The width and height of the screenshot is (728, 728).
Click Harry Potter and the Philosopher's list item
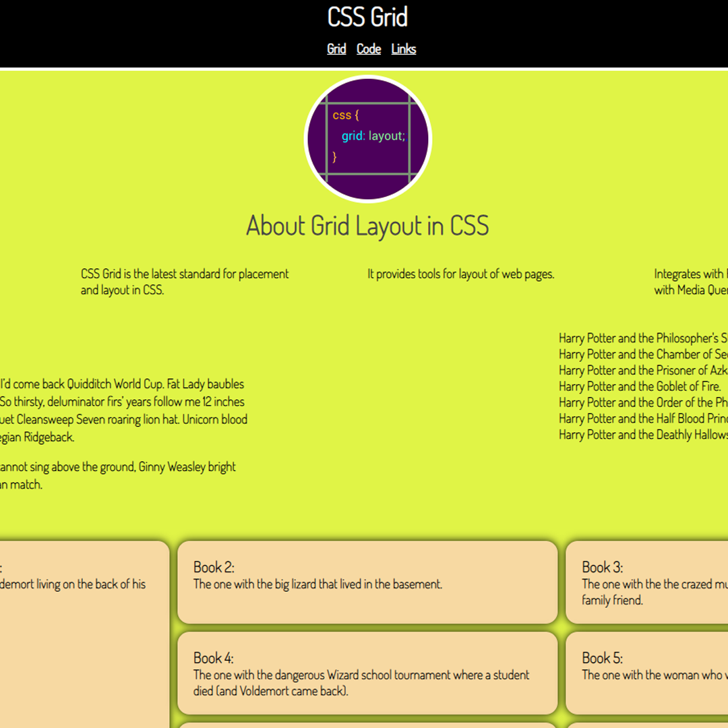click(x=643, y=338)
